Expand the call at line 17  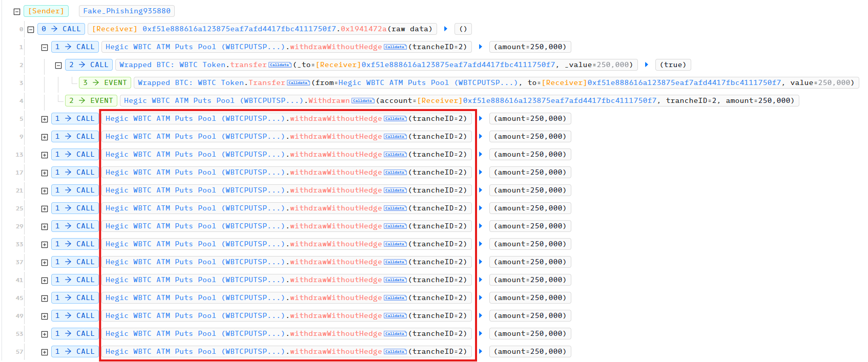pyautogui.click(x=45, y=173)
